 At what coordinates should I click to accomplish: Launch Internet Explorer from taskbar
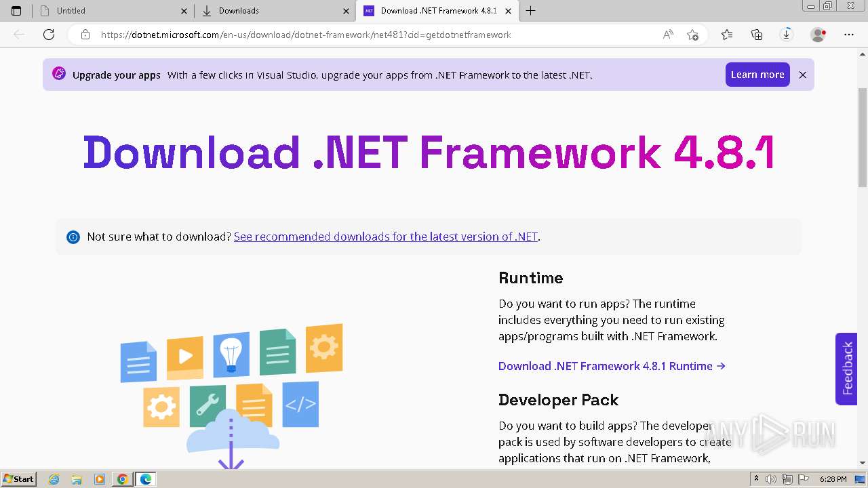coord(54,479)
